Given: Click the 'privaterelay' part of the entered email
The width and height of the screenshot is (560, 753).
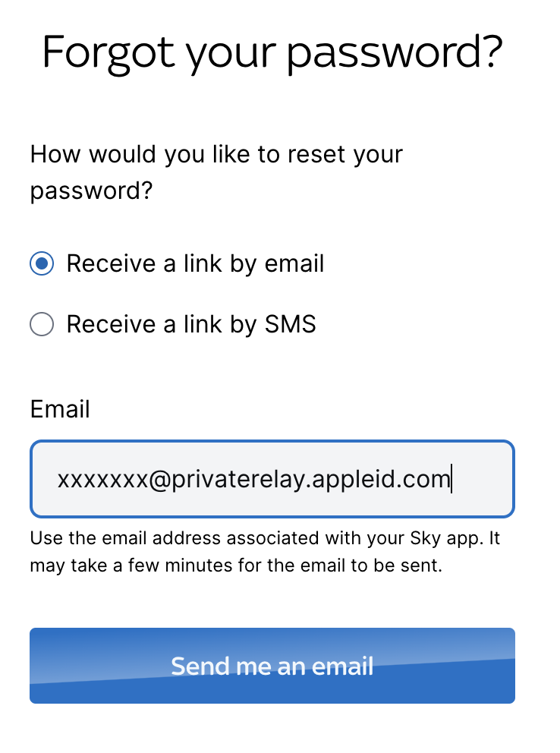Looking at the screenshot, I should point(238,480).
